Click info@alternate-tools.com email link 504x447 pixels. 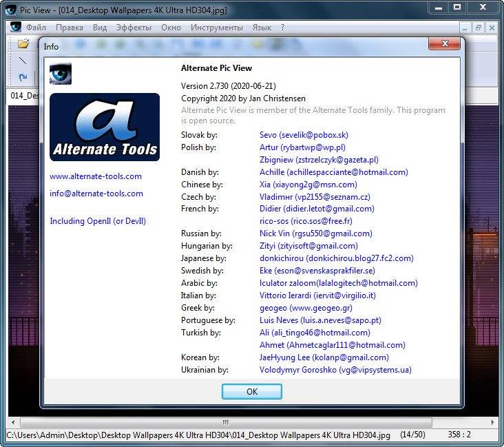point(96,194)
